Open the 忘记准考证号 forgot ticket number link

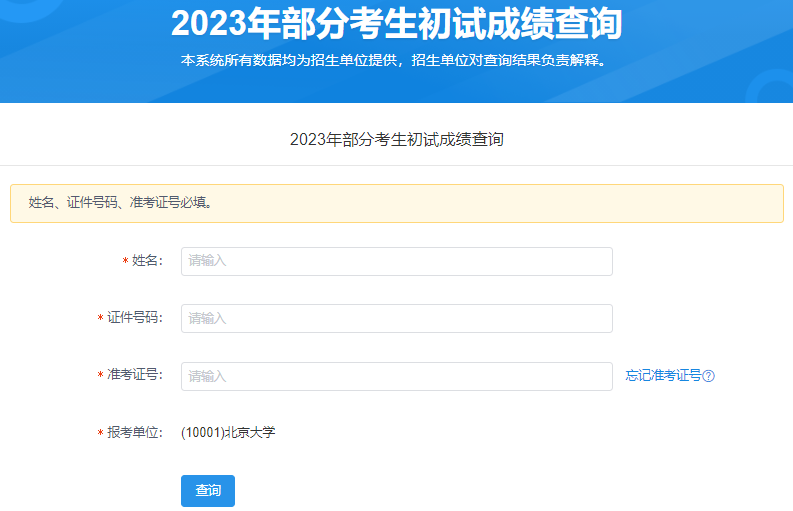663,375
